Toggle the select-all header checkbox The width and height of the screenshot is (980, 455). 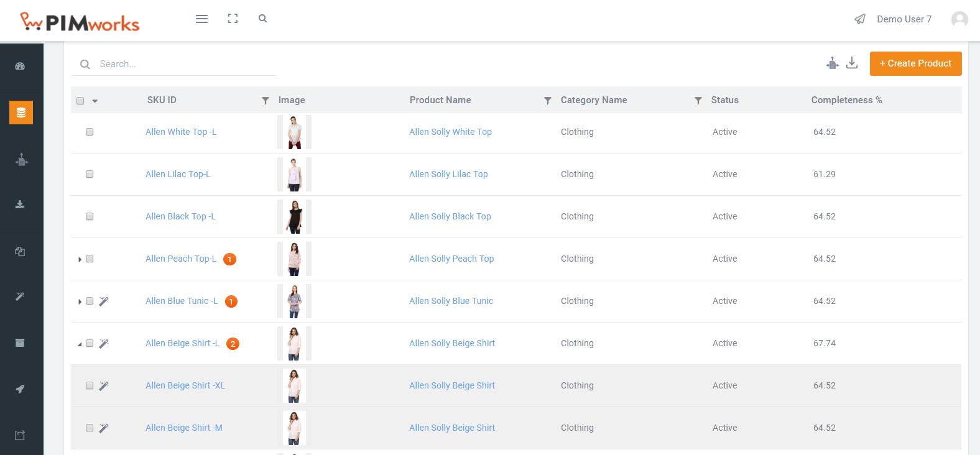(80, 101)
